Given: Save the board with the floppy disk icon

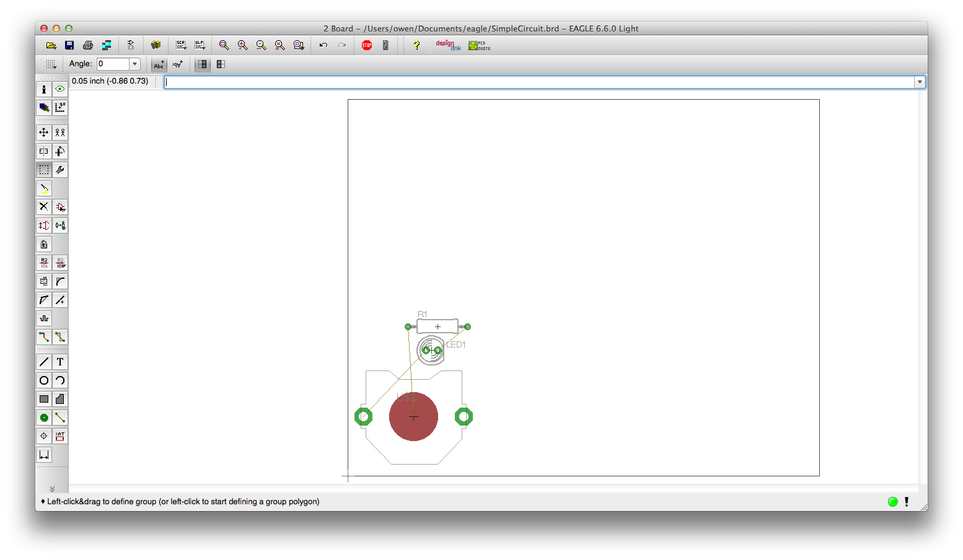Looking at the screenshot, I should (69, 45).
